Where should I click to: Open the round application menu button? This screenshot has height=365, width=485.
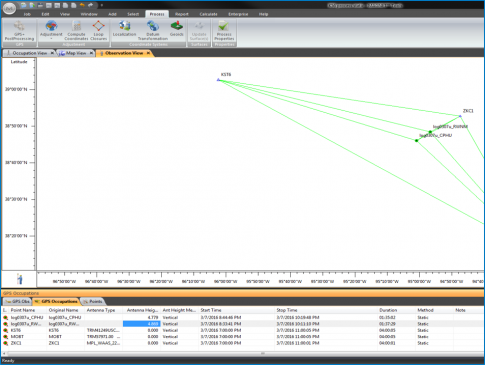pyautogui.click(x=9, y=8)
